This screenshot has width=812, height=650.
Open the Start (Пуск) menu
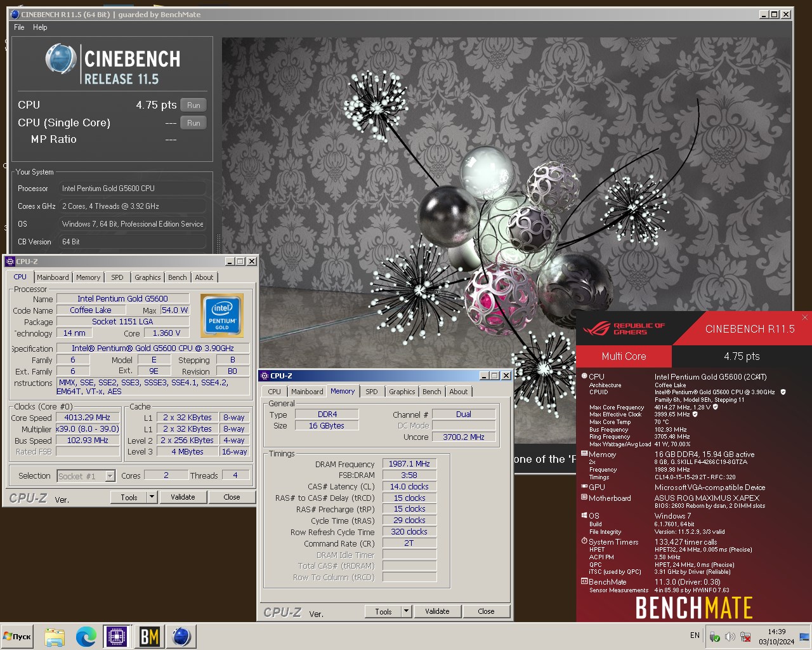pos(18,637)
